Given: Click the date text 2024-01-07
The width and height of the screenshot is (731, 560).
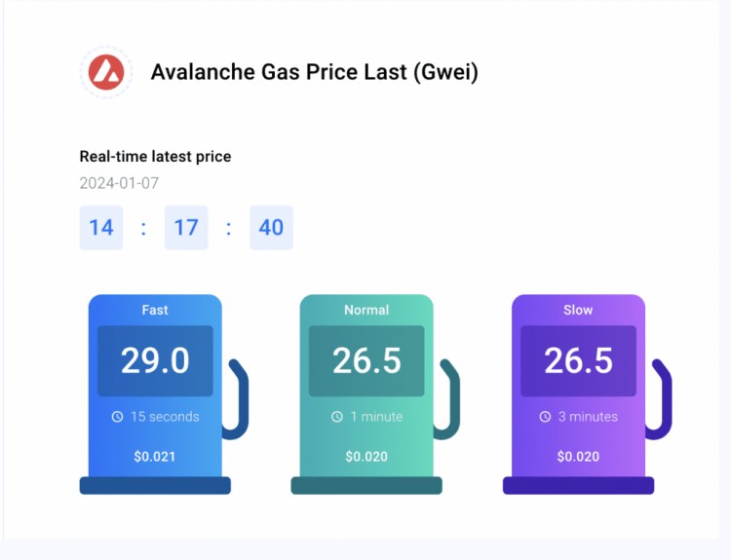Looking at the screenshot, I should point(119,183).
